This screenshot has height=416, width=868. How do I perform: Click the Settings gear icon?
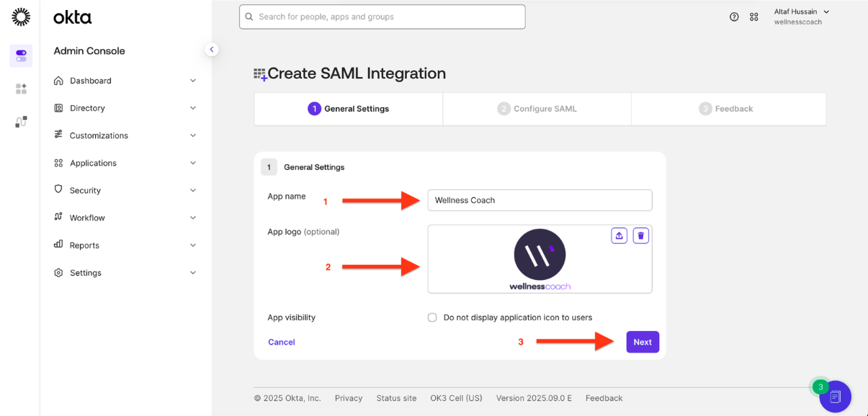point(58,273)
